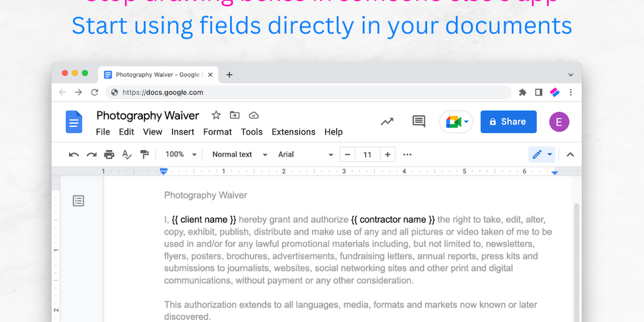Open the File menu
The width and height of the screenshot is (644, 322).
[103, 132]
